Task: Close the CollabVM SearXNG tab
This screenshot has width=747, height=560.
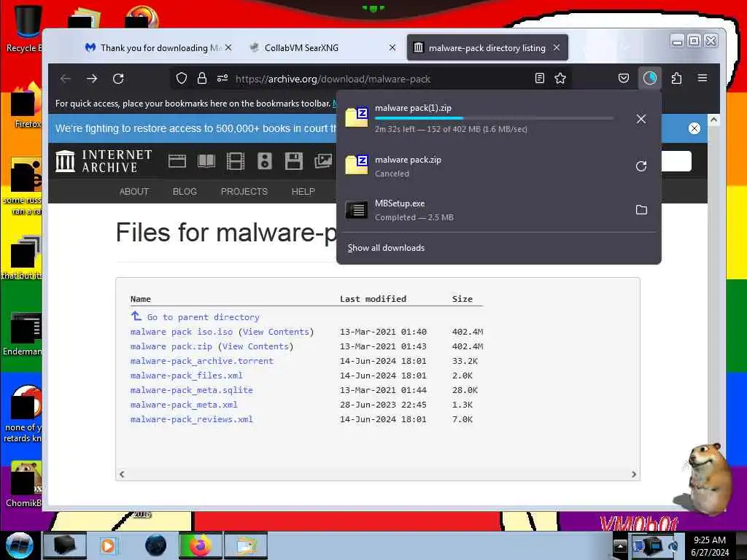Action: pyautogui.click(x=392, y=47)
